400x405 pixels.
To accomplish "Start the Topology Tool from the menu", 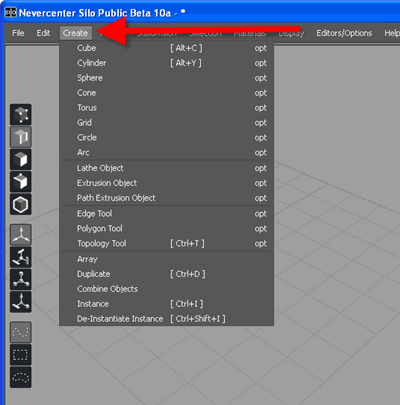I will pos(166,243).
